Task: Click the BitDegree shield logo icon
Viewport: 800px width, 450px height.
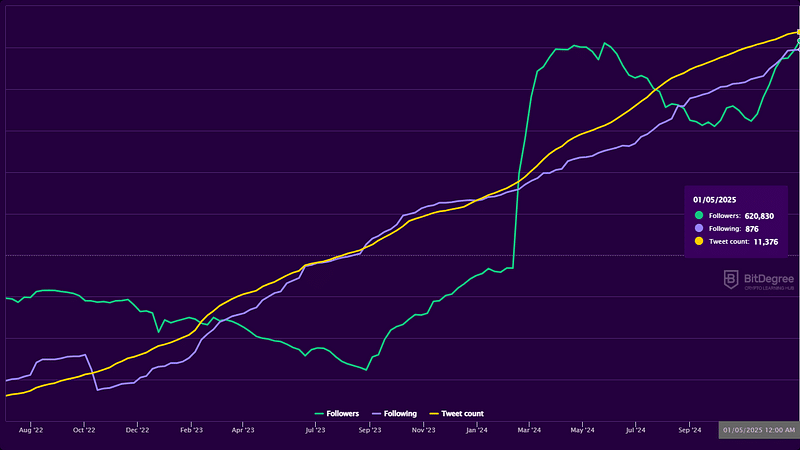Action: coord(731,280)
